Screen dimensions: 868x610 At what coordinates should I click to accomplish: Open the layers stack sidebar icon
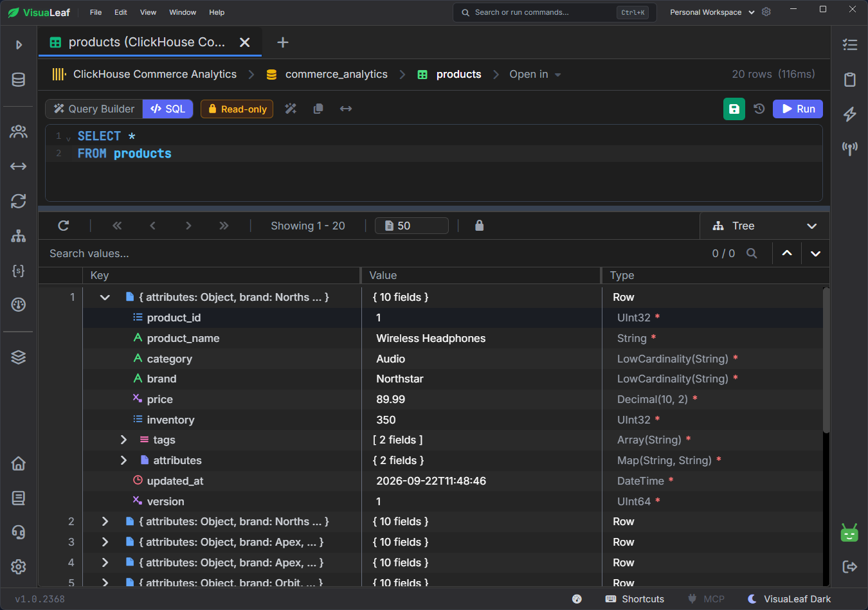(19, 357)
